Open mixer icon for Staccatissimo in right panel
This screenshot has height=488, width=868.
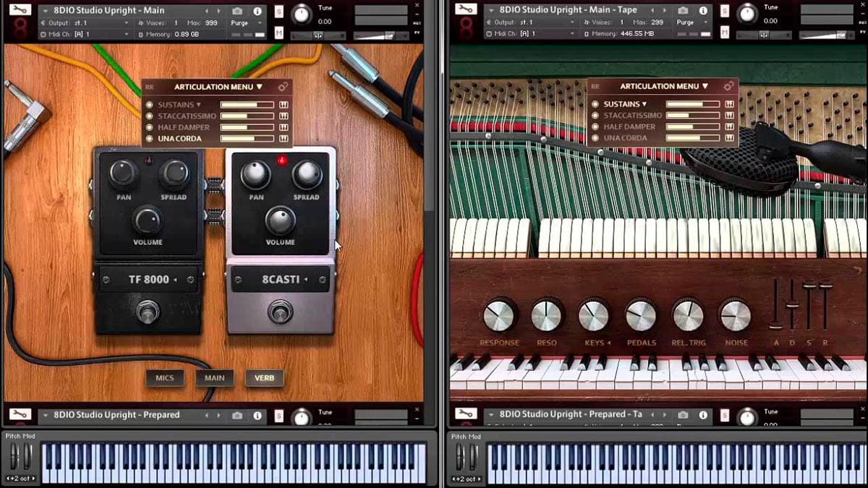tap(729, 115)
